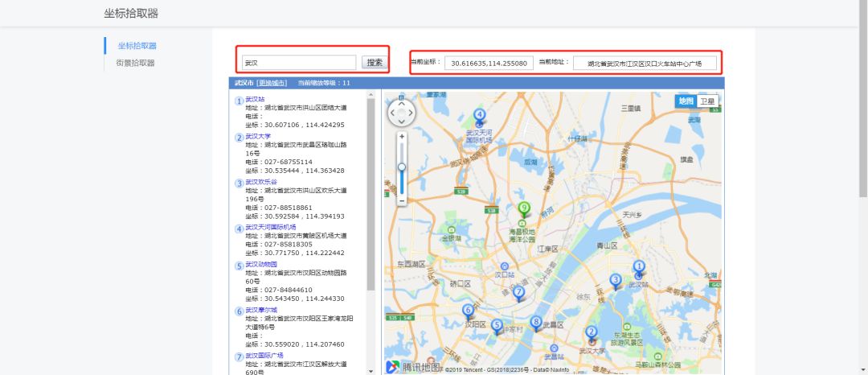868x375 pixels.
Task: Switch the map to 地图 view
Action: point(686,101)
